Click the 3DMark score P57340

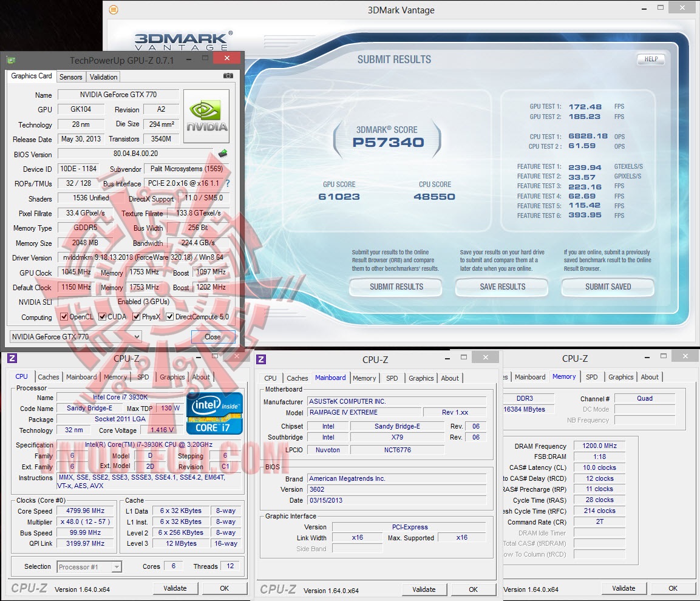coord(388,143)
